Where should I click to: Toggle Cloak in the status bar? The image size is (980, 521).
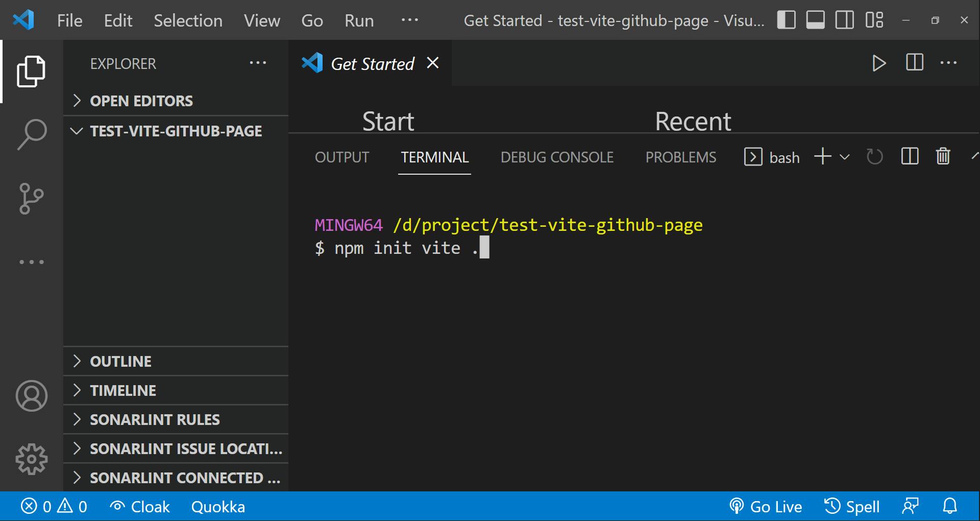139,507
